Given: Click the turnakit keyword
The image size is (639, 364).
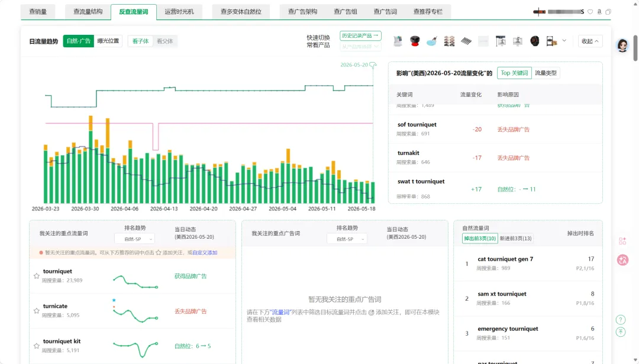Looking at the screenshot, I should click(x=408, y=153).
